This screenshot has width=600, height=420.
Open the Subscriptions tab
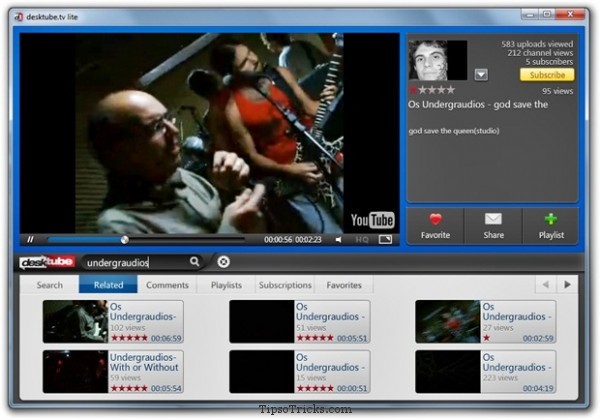click(285, 285)
